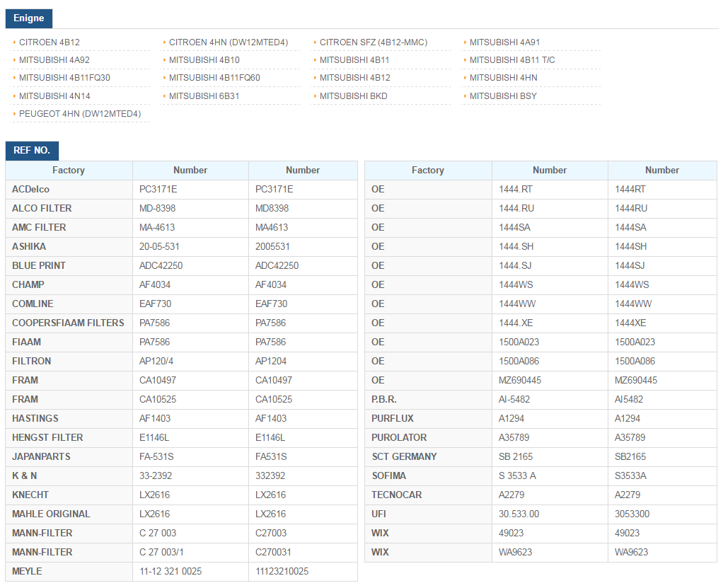The width and height of the screenshot is (723, 588).
Task: Select the MITSUBISHI 4A91 engine
Action: pyautogui.click(x=504, y=42)
